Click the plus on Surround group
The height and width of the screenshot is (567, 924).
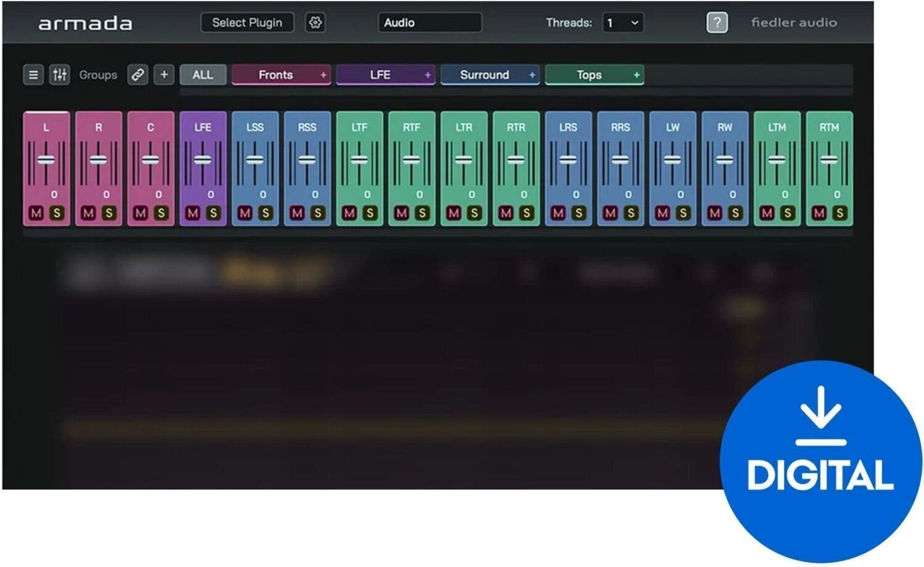532,75
